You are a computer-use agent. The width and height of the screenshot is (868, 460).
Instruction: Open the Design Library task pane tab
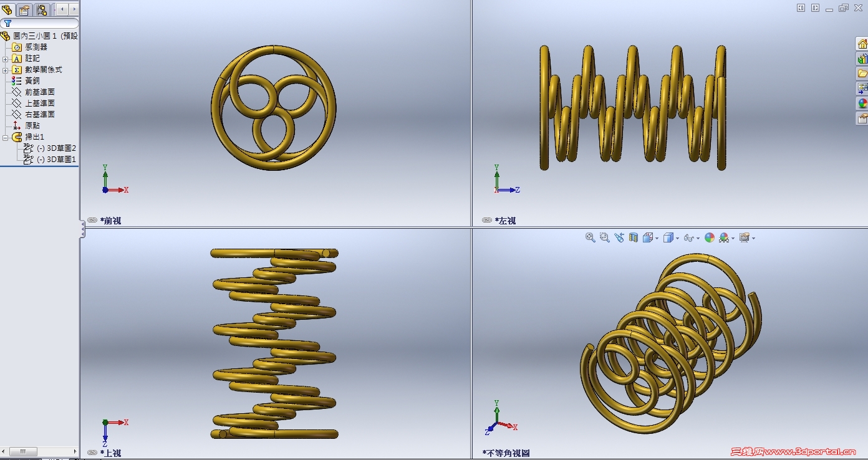point(862,59)
